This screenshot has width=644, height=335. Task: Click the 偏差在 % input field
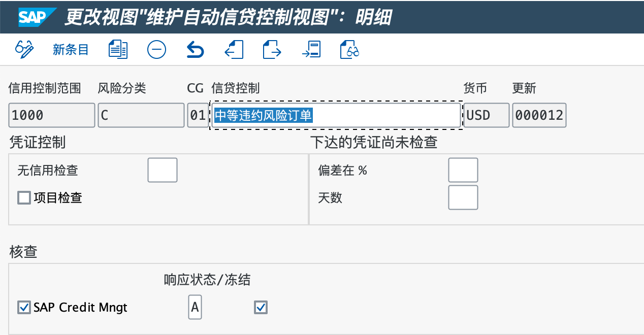tap(463, 170)
